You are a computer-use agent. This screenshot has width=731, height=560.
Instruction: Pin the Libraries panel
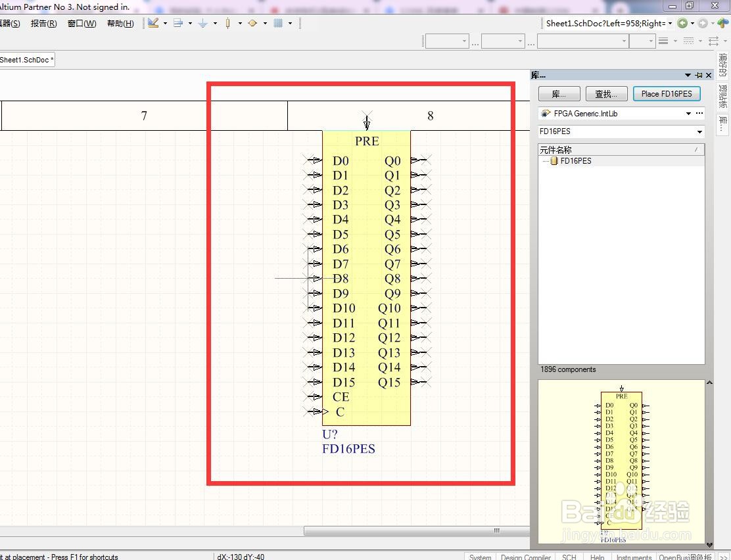[699, 75]
